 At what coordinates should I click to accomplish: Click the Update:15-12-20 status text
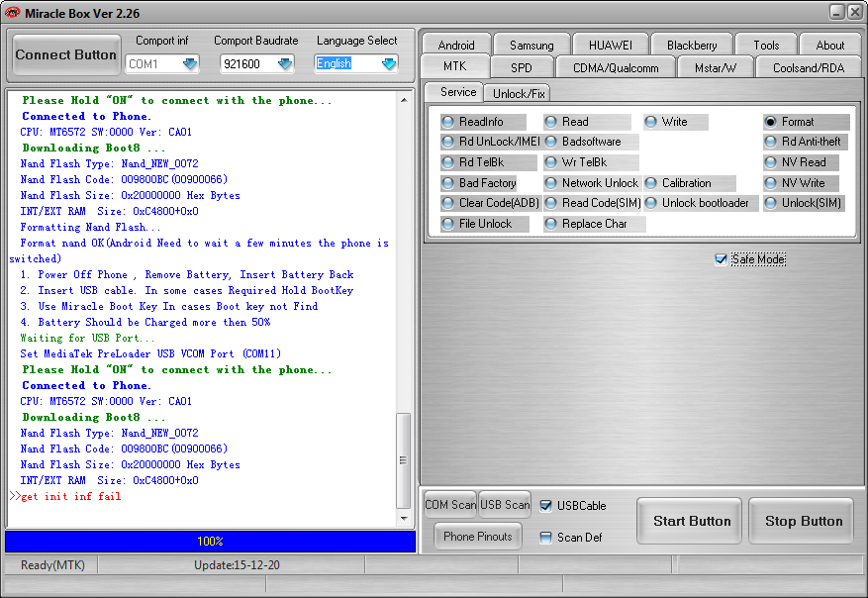coord(237,564)
